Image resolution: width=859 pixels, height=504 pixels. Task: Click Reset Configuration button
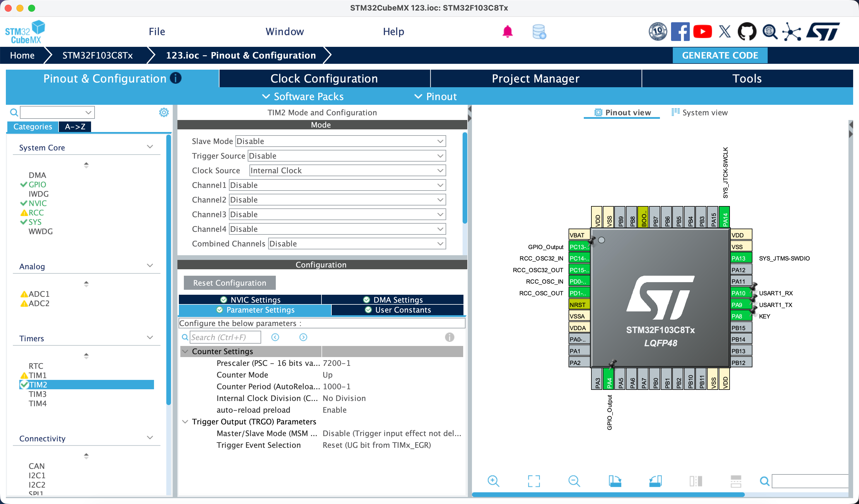coord(230,283)
